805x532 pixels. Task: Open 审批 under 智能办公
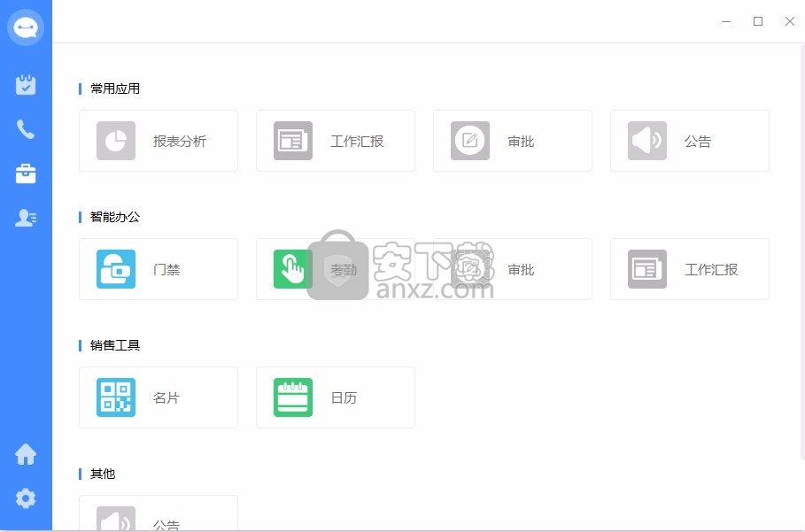(x=513, y=269)
